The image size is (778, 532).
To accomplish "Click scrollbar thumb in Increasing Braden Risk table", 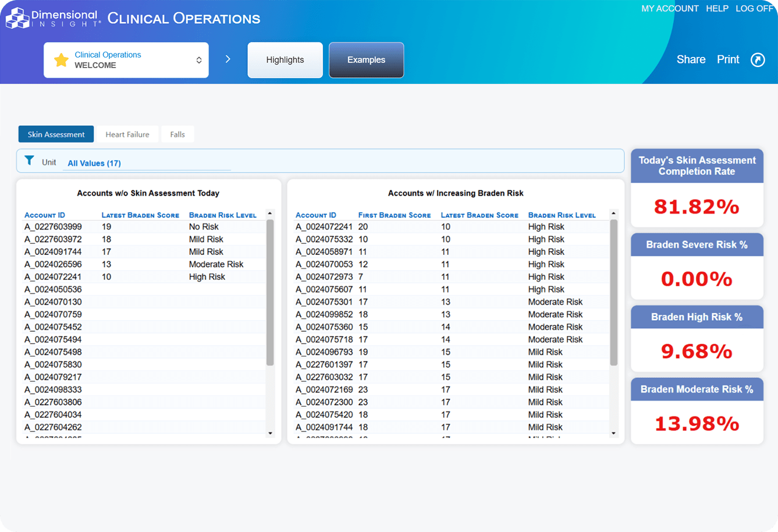I will 613,292.
